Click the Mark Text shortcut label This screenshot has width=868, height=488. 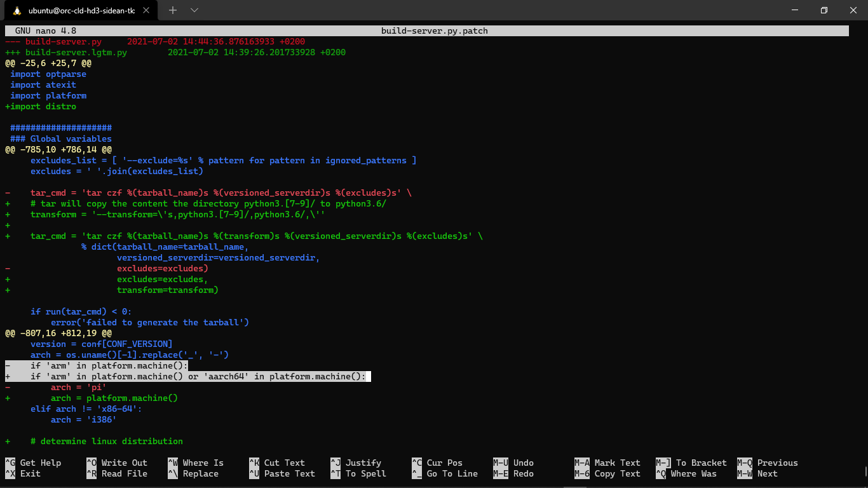(x=617, y=463)
